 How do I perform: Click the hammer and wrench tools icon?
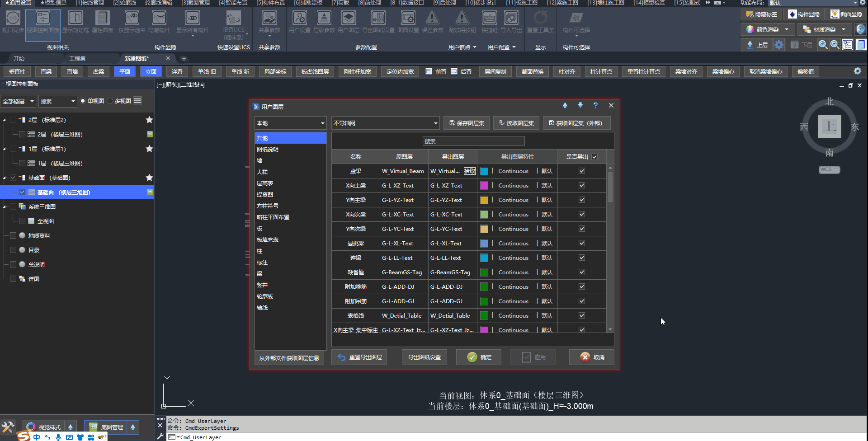pos(8,427)
